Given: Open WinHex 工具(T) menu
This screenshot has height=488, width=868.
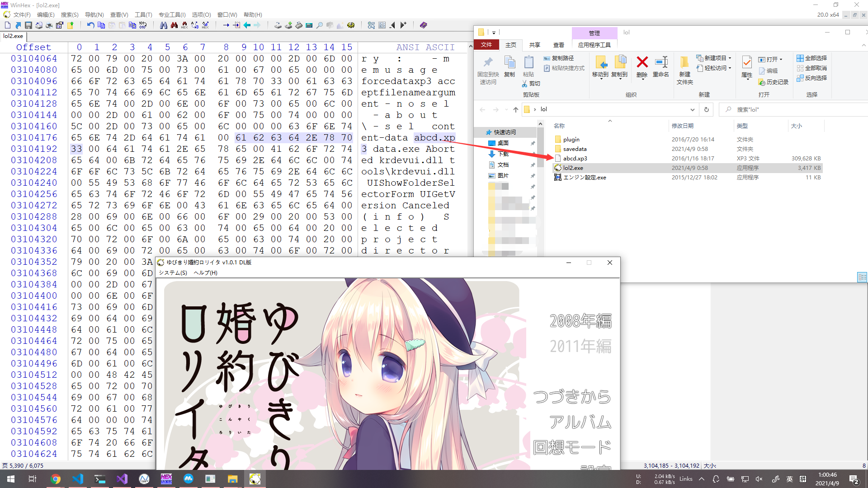Looking at the screenshot, I should click(x=144, y=15).
